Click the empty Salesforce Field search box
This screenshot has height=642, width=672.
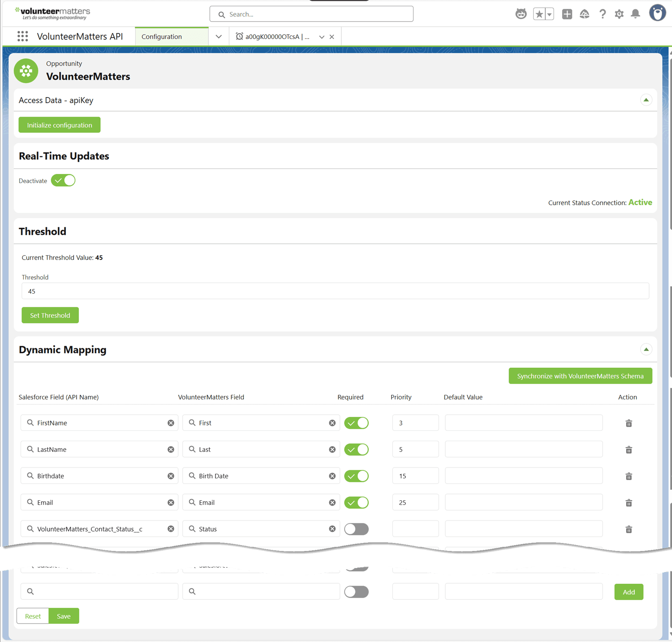tap(99, 591)
